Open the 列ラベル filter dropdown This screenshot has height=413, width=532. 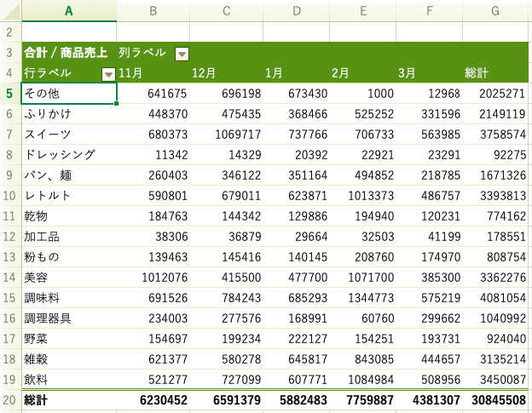pos(182,54)
